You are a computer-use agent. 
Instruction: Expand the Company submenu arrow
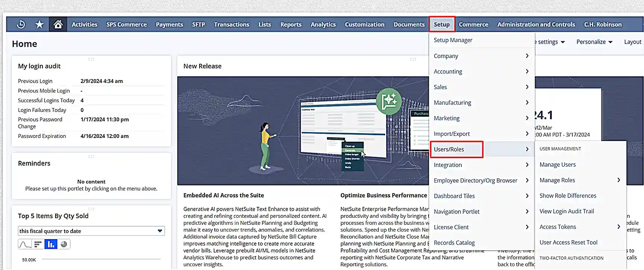[527, 56]
